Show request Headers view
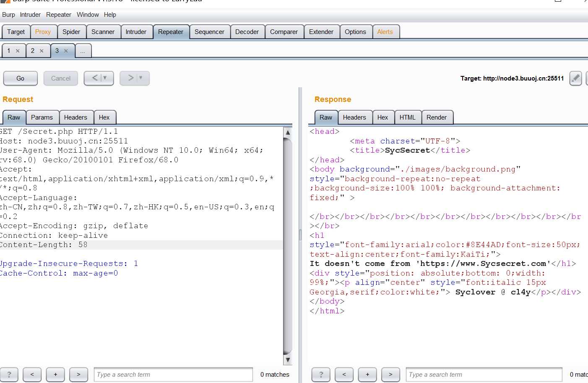This screenshot has height=383, width=588. click(75, 117)
